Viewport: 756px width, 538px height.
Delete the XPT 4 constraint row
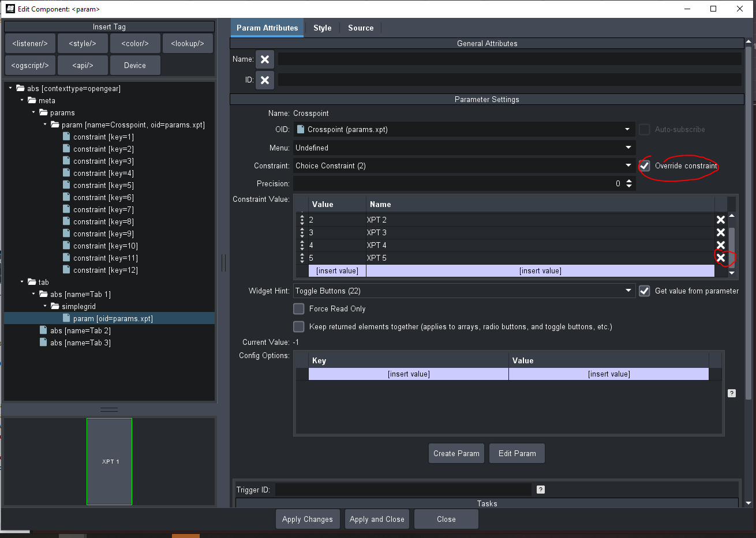coord(721,245)
